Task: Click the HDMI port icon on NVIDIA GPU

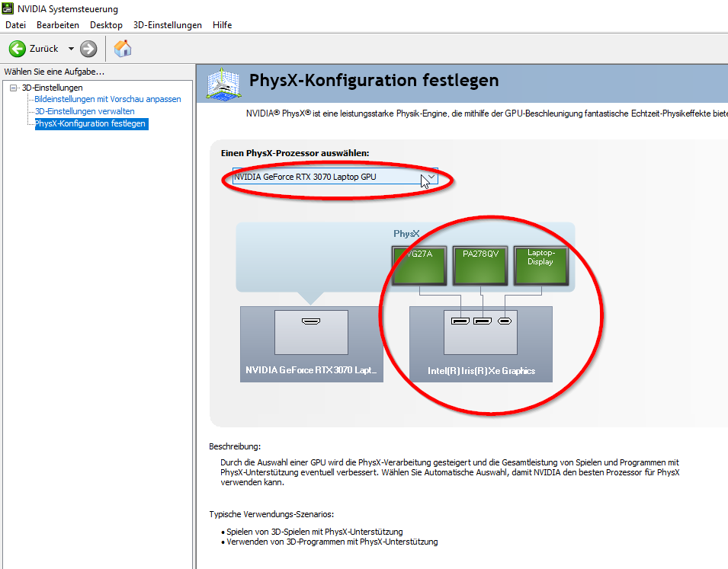Action: tap(311, 321)
